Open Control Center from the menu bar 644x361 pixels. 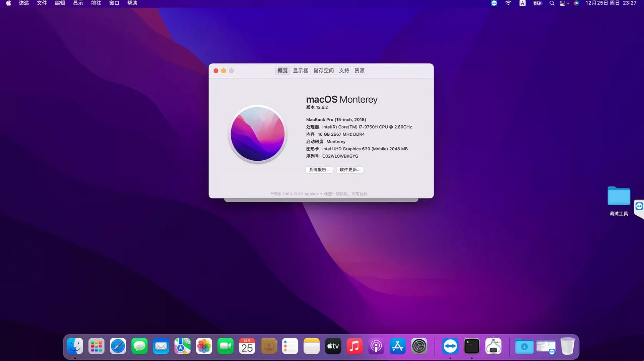(x=563, y=3)
